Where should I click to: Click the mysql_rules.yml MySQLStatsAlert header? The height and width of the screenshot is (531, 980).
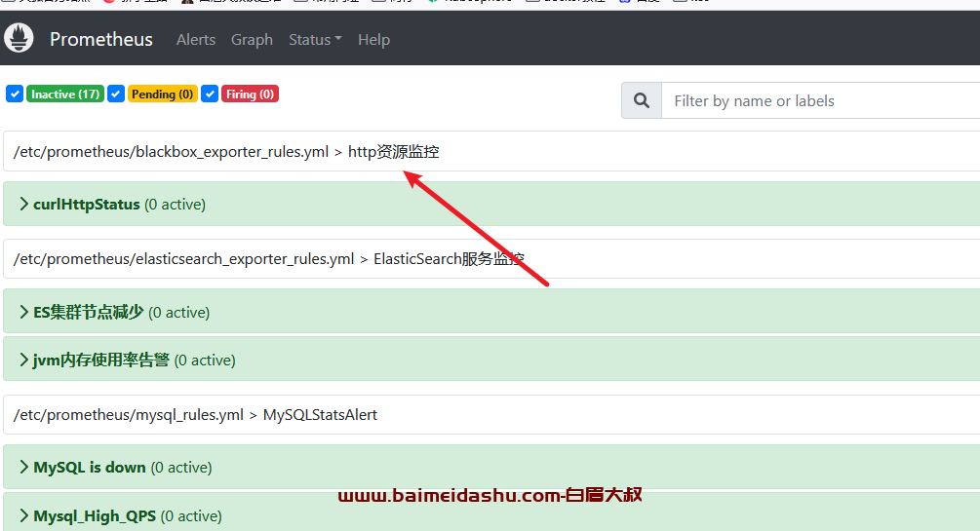point(491,415)
